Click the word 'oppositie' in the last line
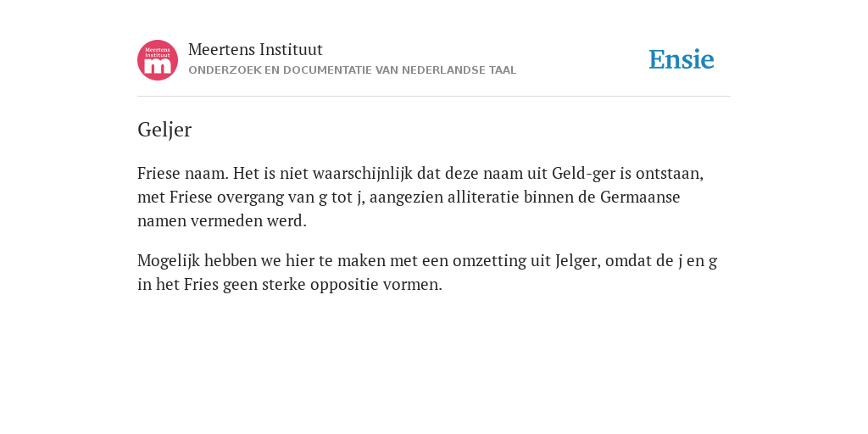This screenshot has height=434, width=868. tap(338, 285)
